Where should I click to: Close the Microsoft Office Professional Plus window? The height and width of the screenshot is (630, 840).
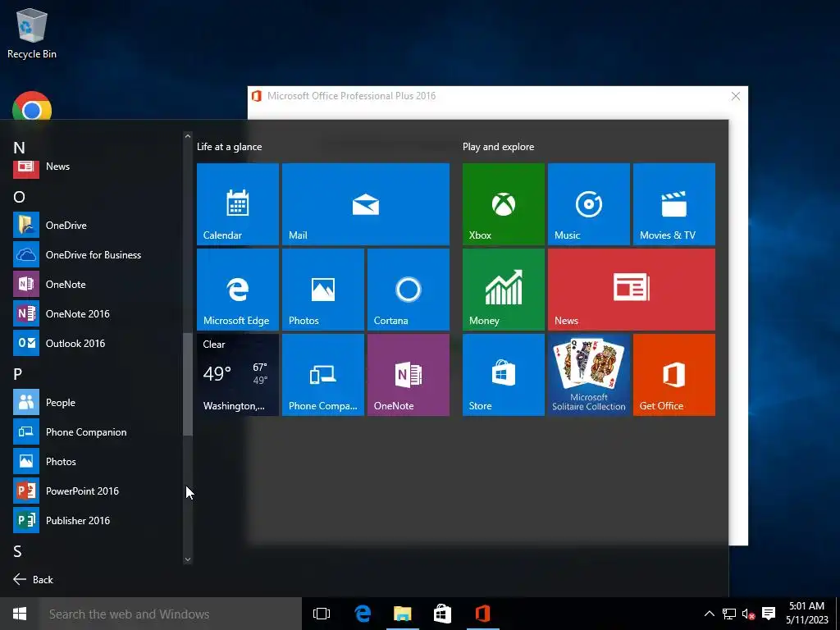coord(736,96)
